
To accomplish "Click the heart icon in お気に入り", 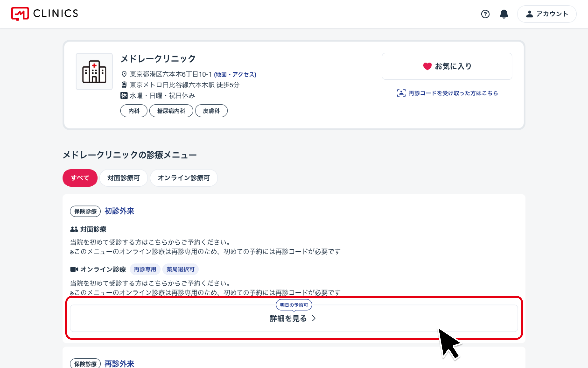I will (x=427, y=66).
